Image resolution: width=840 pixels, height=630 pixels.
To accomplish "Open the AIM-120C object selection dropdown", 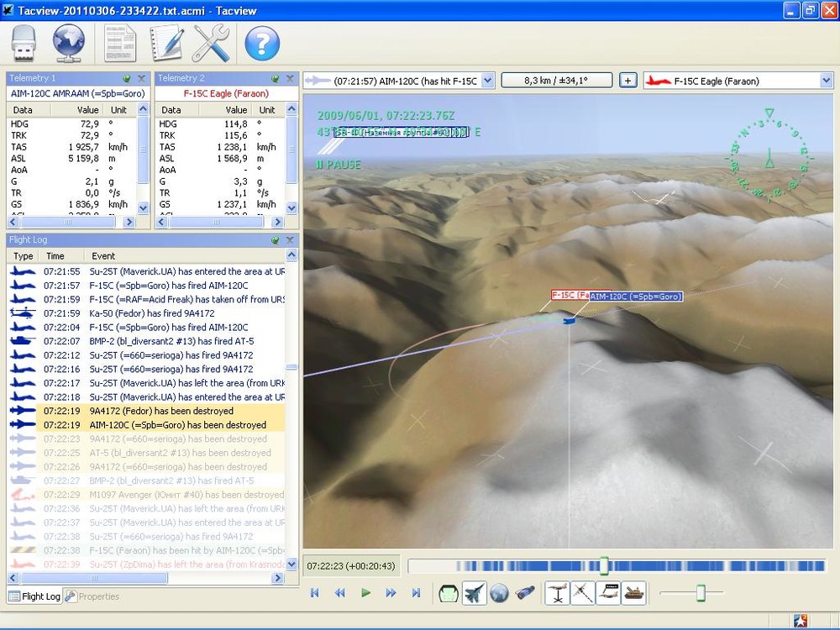I will (487, 81).
